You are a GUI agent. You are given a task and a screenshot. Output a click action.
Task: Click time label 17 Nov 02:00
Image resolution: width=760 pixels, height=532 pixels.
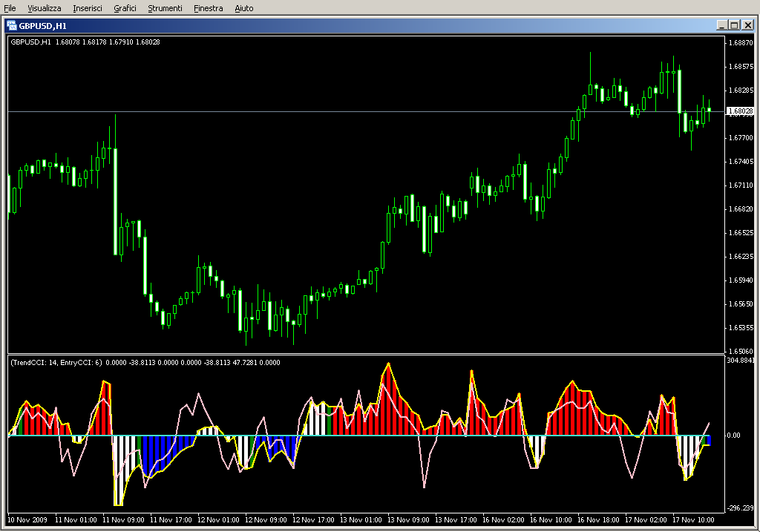[x=646, y=520]
